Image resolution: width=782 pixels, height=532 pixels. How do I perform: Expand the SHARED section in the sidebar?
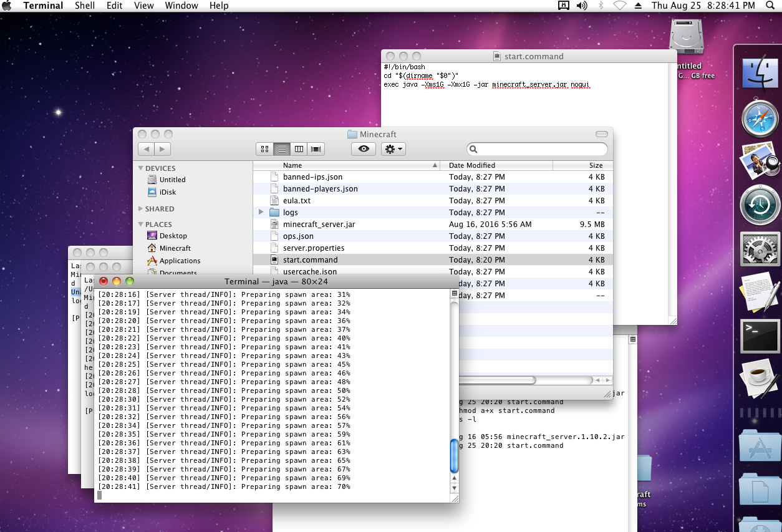141,209
